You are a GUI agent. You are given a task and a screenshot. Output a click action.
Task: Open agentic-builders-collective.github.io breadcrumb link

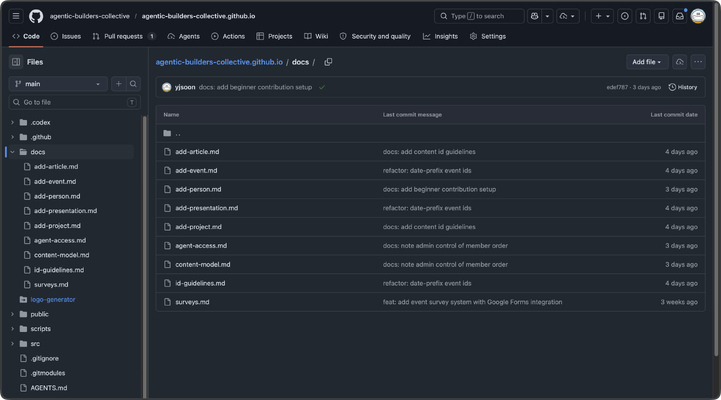(x=219, y=62)
